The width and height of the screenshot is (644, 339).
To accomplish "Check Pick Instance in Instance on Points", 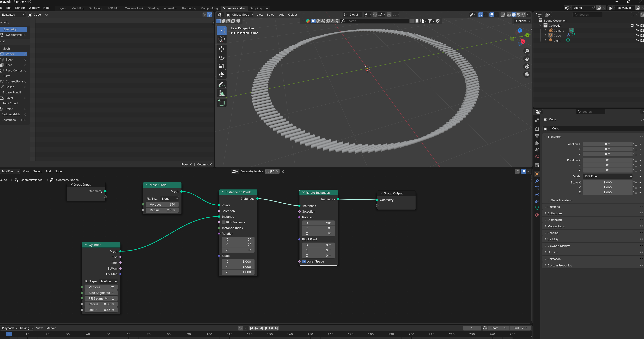I will [x=223, y=222].
